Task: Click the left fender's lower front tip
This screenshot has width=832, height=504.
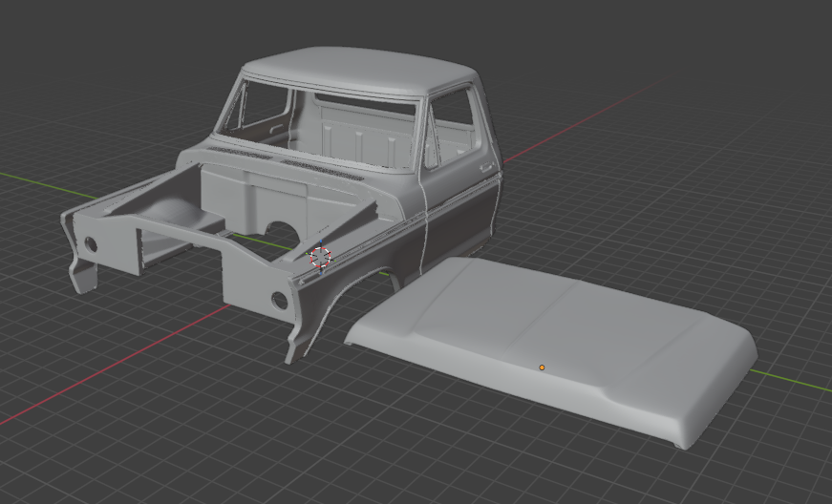Action: pos(83,282)
